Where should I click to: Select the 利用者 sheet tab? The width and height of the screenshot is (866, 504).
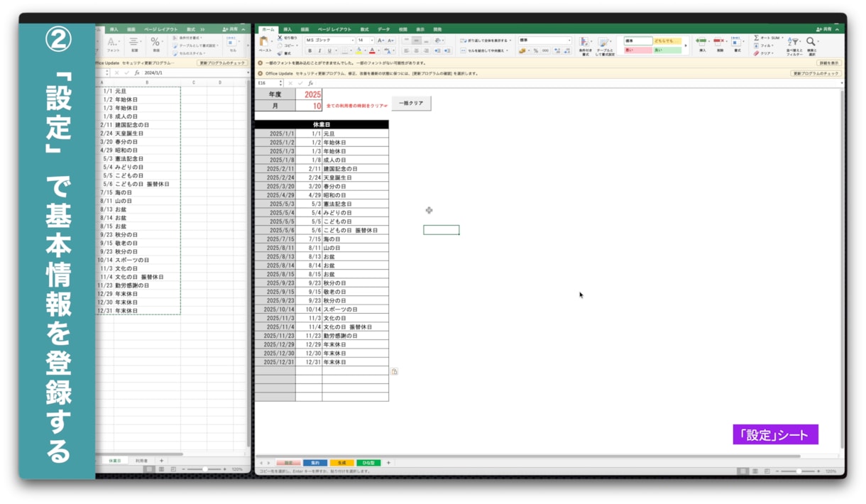pyautogui.click(x=141, y=461)
